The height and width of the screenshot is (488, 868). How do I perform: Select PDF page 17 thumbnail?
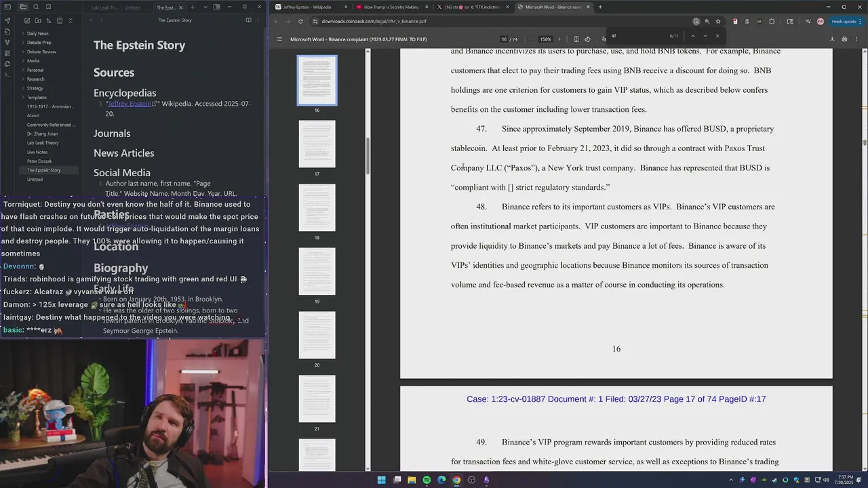tap(317, 144)
